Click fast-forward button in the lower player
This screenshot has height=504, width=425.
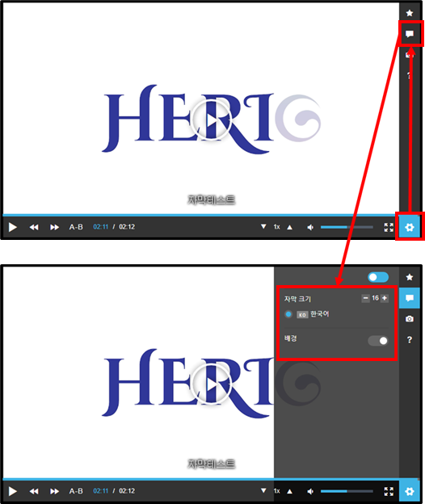pos(54,491)
